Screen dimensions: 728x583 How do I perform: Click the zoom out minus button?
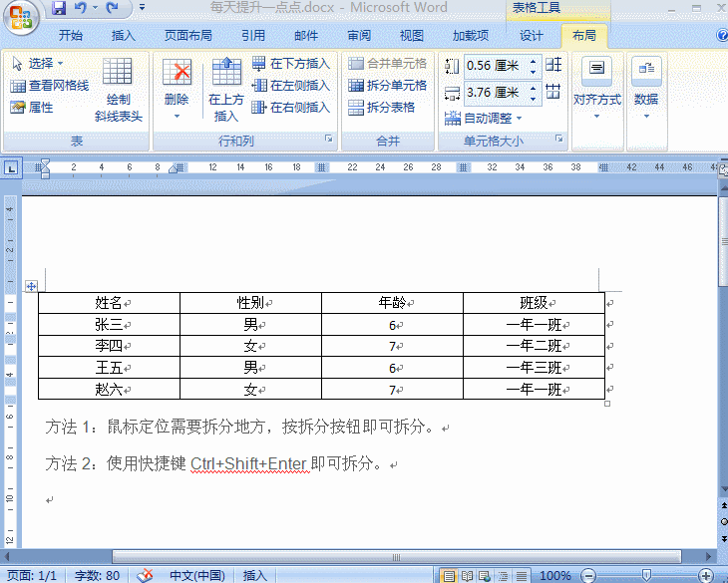(x=587, y=576)
